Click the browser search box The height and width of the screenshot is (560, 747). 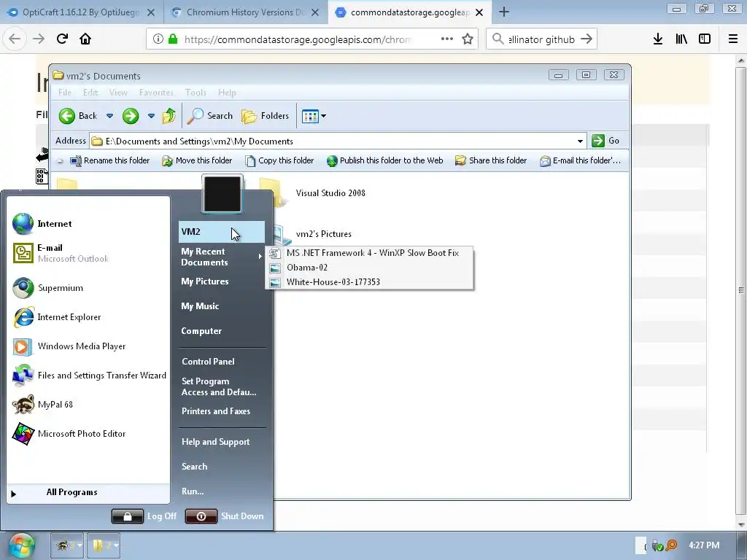click(541, 39)
